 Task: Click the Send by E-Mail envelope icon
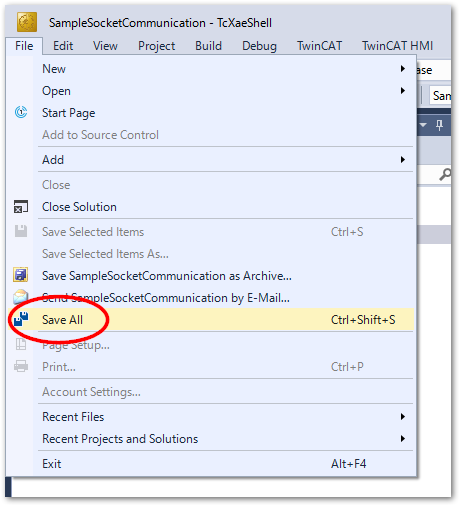21,297
